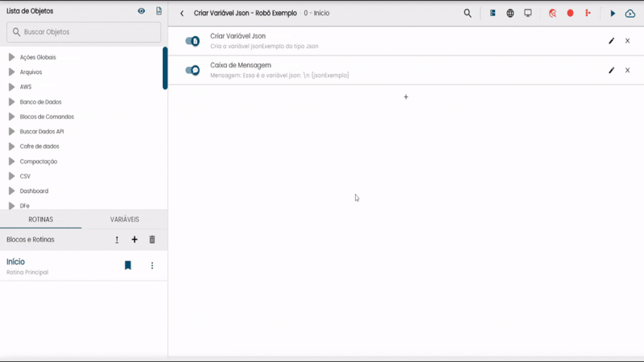Delete the Blocos e Rotinas trash icon

(x=152, y=240)
